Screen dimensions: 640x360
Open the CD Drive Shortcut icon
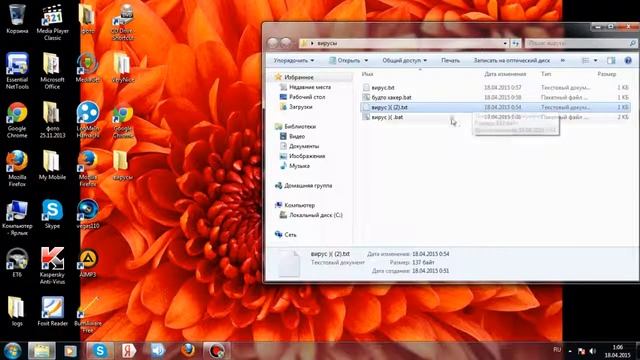point(122,22)
